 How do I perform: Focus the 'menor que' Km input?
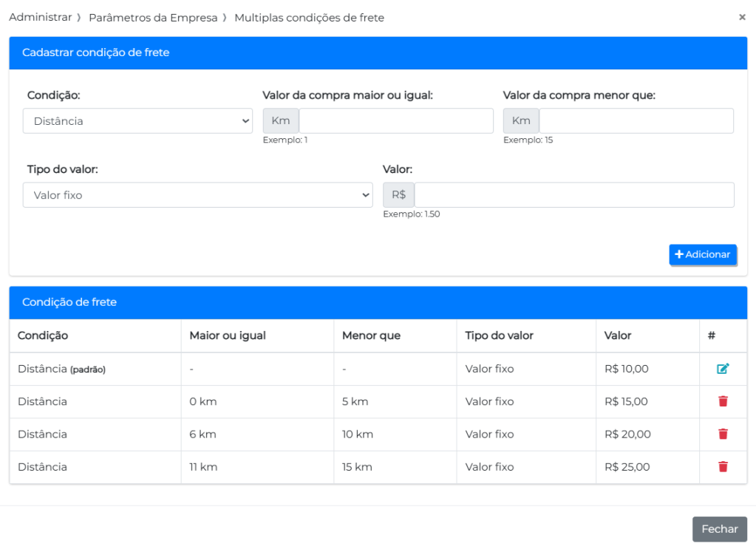636,121
